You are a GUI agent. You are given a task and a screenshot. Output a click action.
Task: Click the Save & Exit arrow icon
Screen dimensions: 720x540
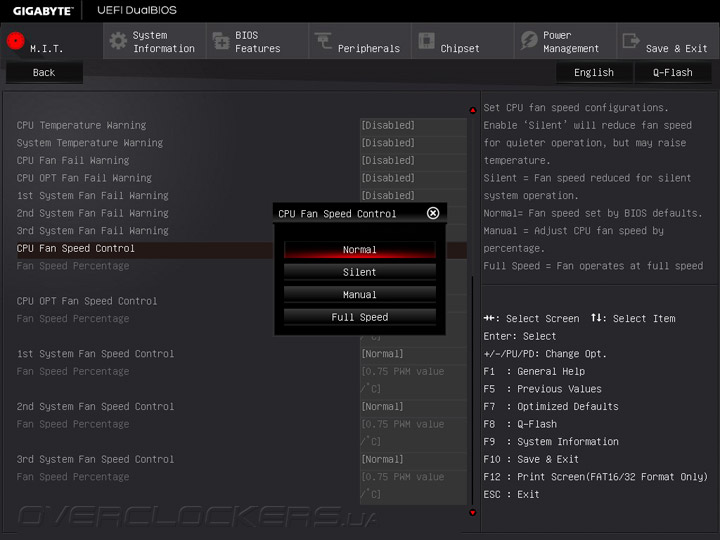click(631, 41)
